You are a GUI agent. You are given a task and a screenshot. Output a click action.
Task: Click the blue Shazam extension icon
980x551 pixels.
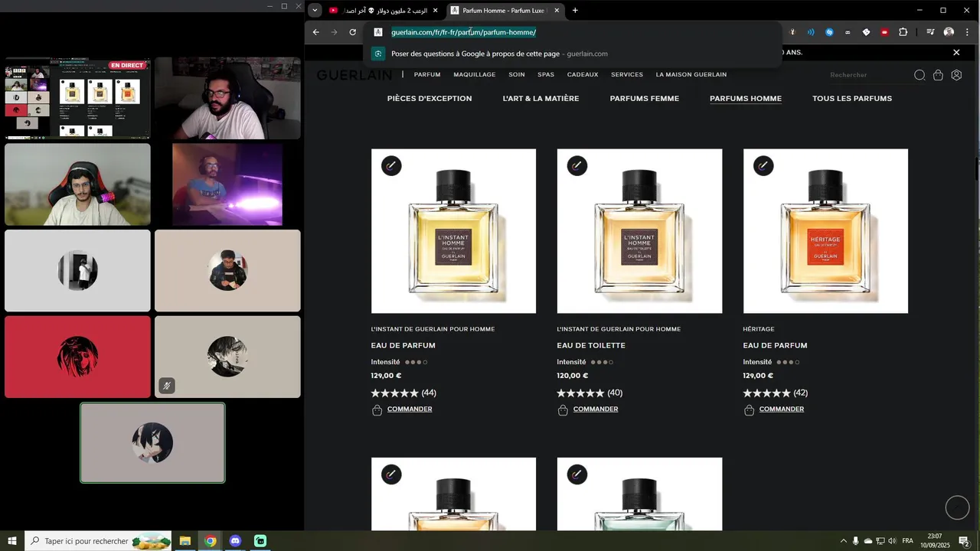(829, 32)
